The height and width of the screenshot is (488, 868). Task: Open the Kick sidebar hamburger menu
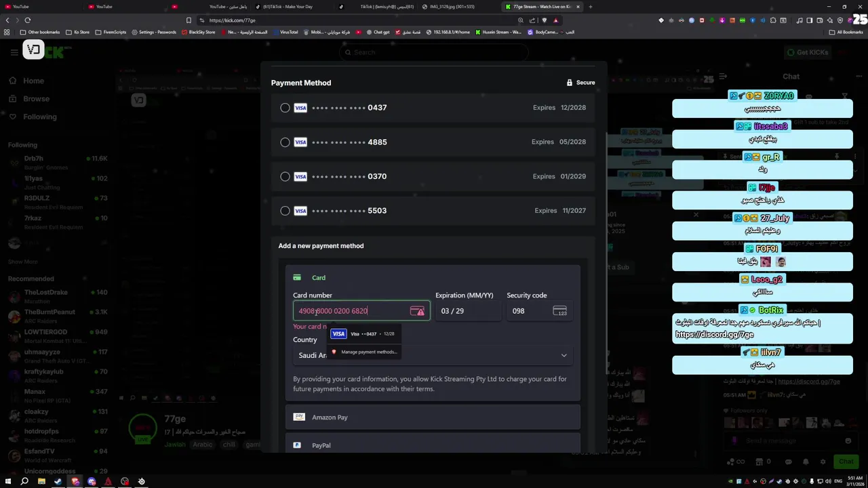[x=14, y=52]
